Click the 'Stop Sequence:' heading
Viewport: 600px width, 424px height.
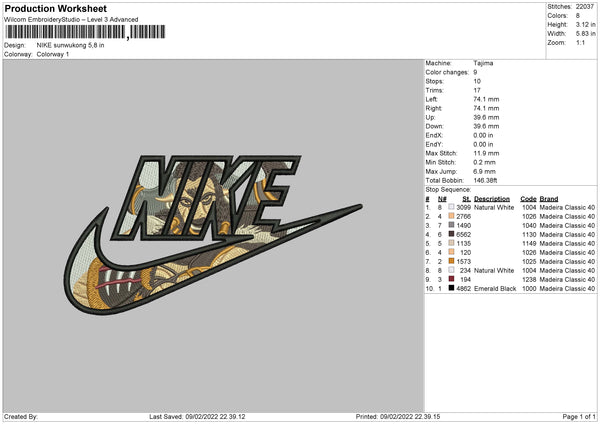(449, 189)
